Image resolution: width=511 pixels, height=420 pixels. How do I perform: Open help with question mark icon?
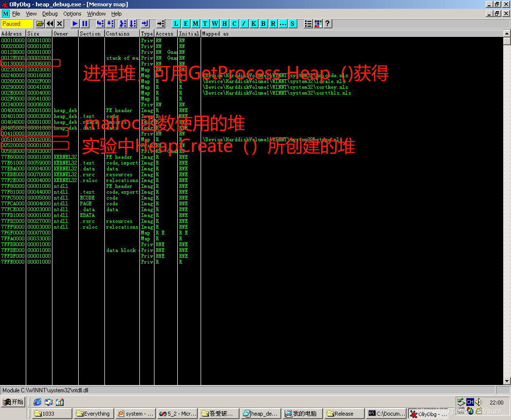point(327,24)
